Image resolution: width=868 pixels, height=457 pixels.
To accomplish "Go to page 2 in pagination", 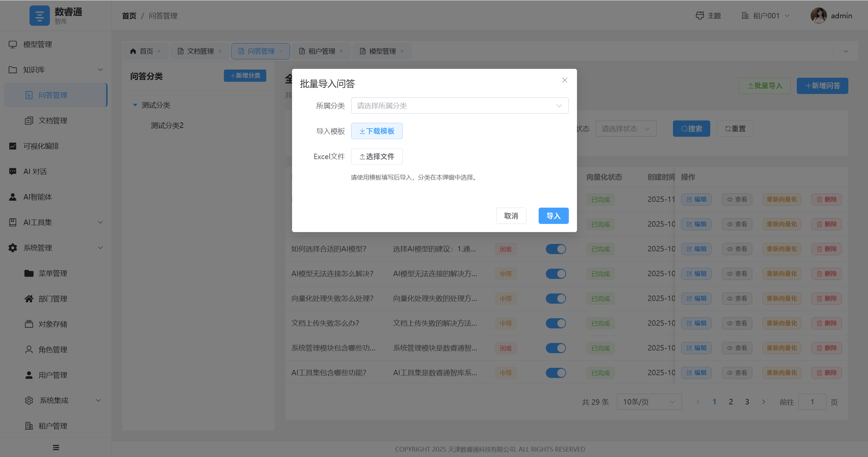I will click(731, 402).
